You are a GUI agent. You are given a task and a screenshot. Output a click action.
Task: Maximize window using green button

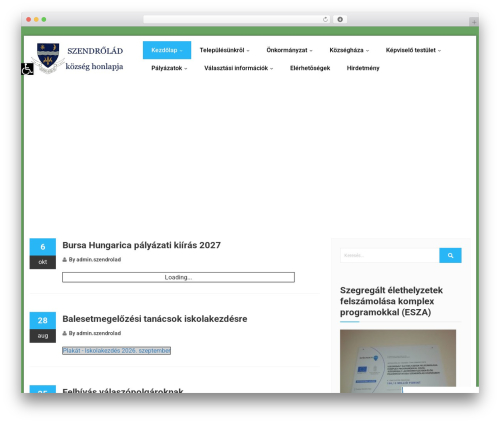point(44,20)
